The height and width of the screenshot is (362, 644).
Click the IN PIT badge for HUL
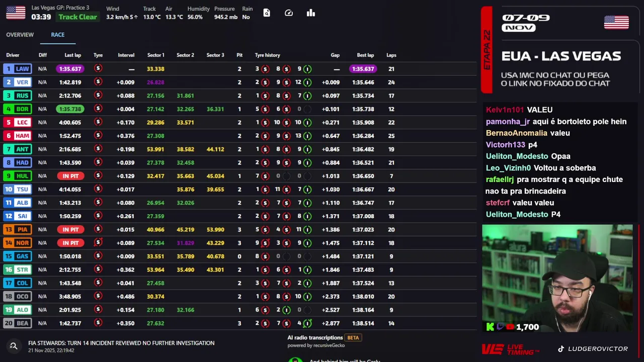click(70, 176)
